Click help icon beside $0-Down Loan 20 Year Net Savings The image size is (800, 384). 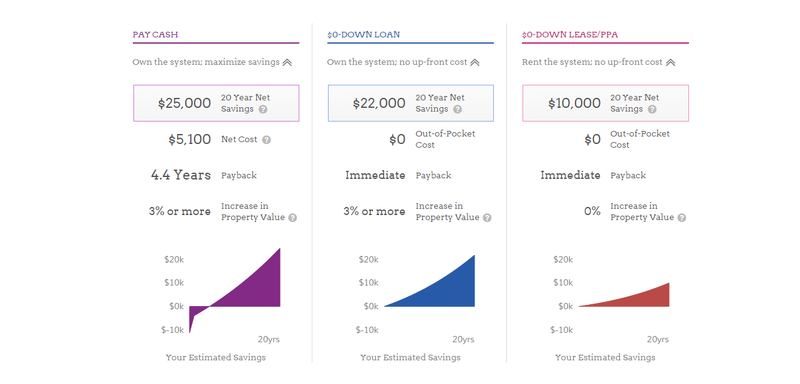click(x=458, y=109)
